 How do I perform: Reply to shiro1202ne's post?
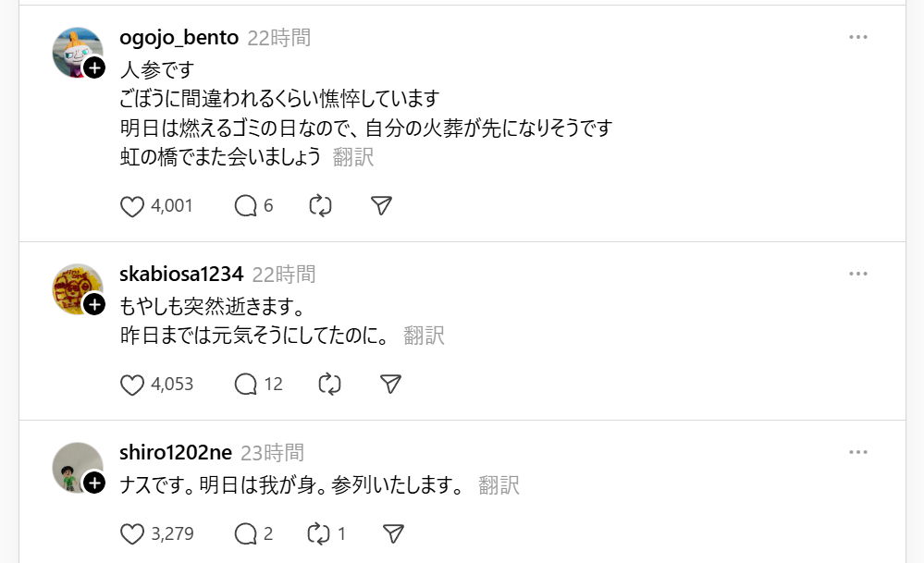coord(245,533)
